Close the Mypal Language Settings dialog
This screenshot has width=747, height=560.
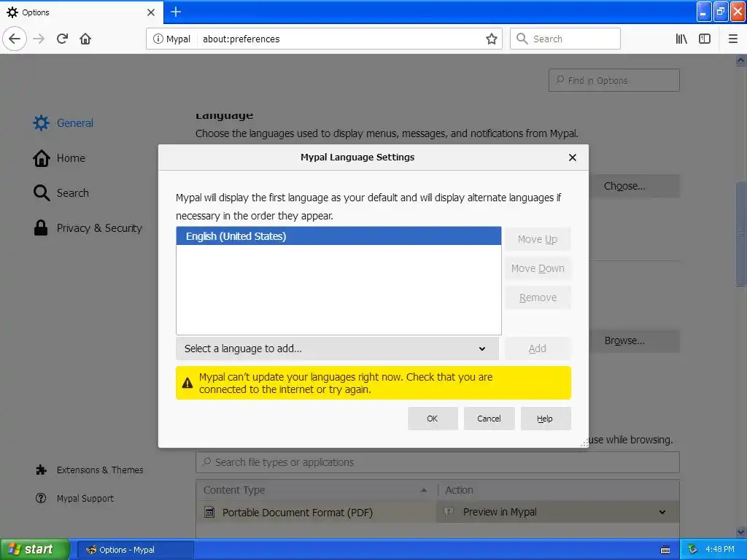[x=573, y=157]
